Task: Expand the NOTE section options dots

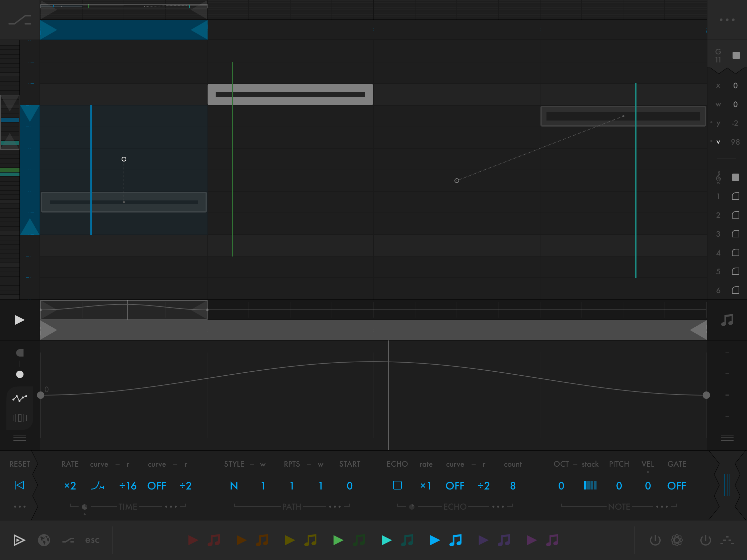Action: 662,507
